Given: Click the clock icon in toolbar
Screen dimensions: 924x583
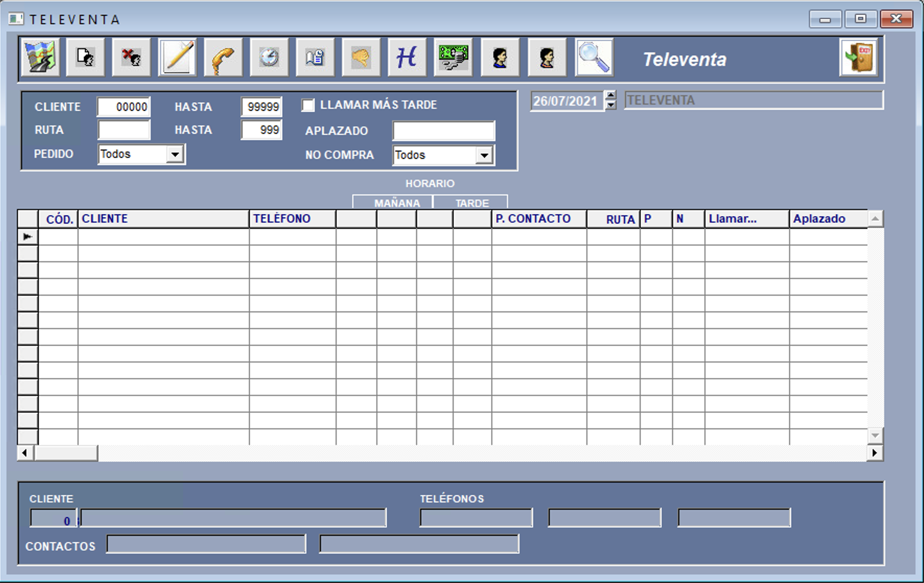Looking at the screenshot, I should tap(269, 57).
